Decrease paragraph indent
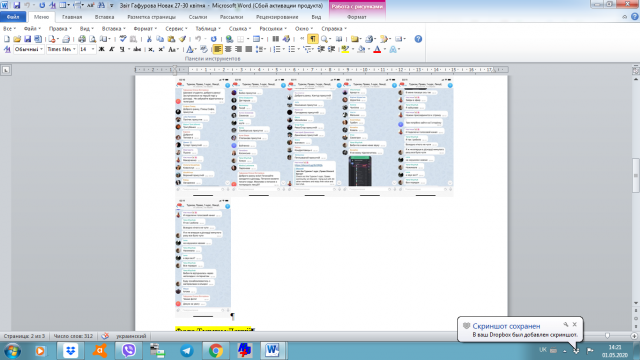The image size is (640, 360). click(x=321, y=49)
